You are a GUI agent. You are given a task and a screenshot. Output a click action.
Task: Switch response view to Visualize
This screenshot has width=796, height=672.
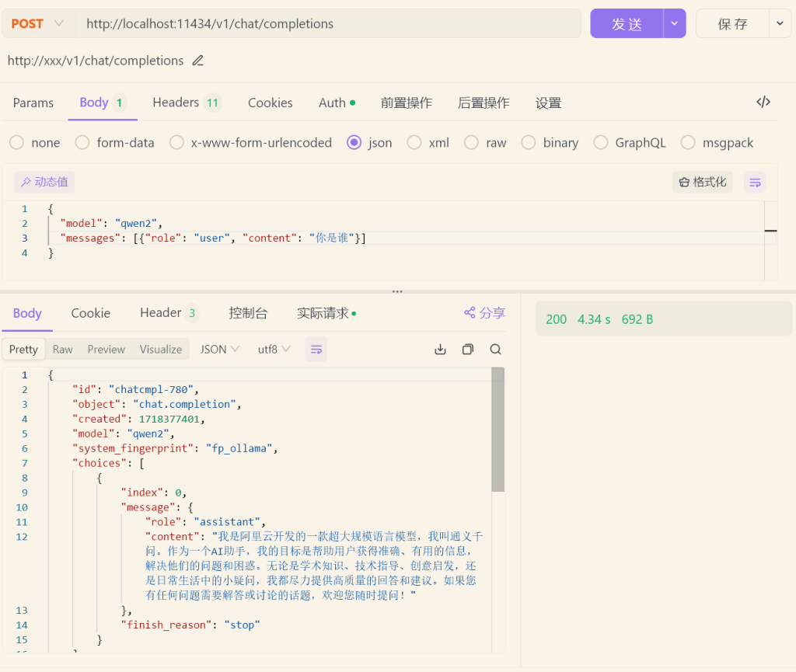click(160, 350)
